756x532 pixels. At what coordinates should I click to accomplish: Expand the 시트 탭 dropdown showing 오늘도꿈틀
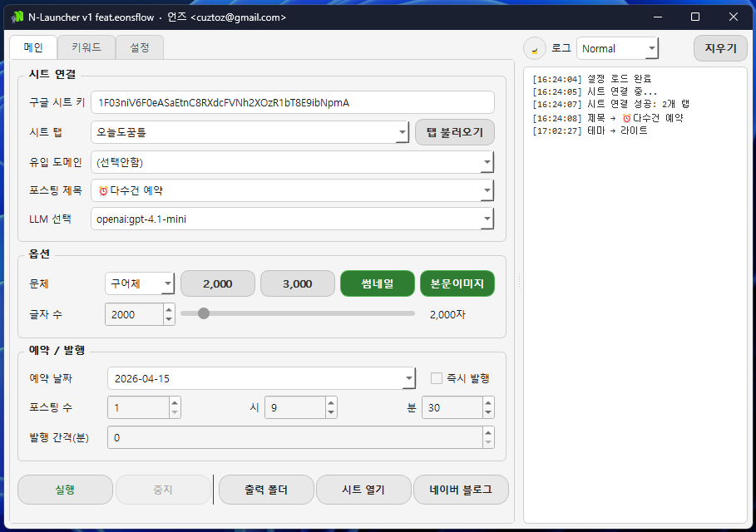click(250, 132)
